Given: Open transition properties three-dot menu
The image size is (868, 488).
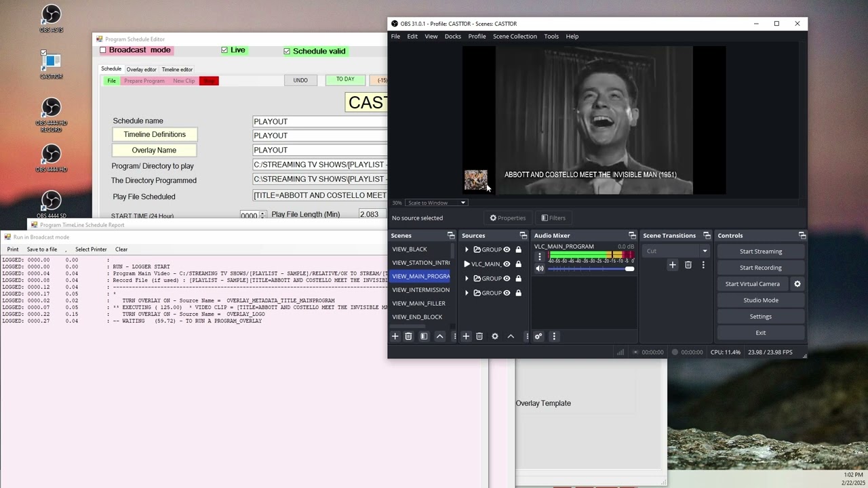Looking at the screenshot, I should [703, 265].
